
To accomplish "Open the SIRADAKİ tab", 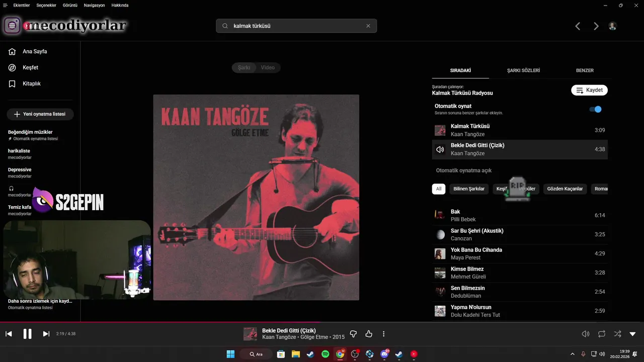I will point(460,71).
